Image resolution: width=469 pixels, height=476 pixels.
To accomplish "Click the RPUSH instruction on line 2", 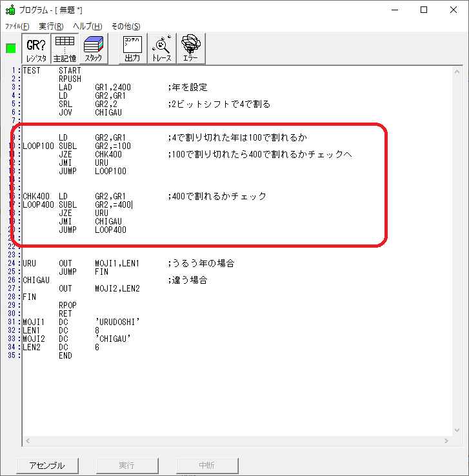I will tap(70, 79).
